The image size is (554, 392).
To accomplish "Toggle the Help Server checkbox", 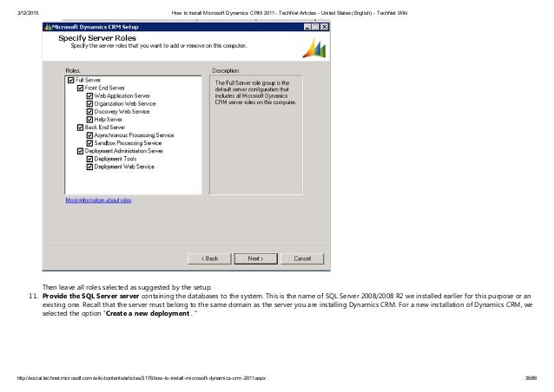I will click(x=89, y=120).
